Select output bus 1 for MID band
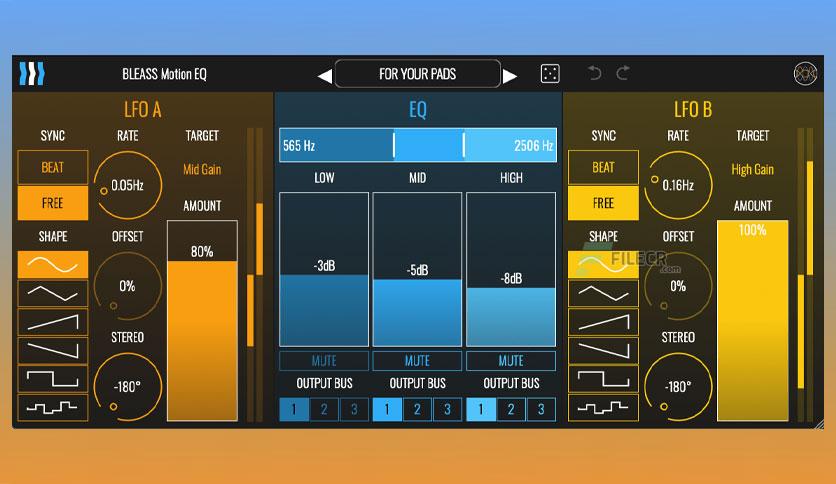Screen dimensions: 836x484 (x=387, y=409)
